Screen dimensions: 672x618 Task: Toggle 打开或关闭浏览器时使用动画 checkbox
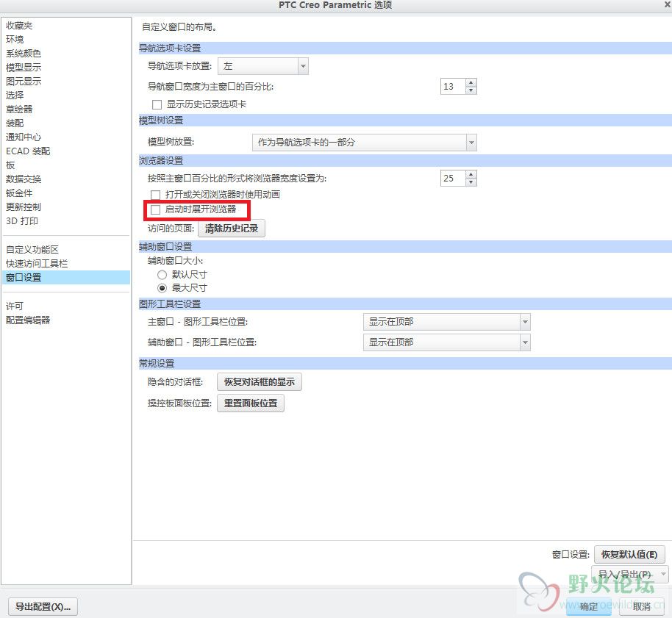156,195
